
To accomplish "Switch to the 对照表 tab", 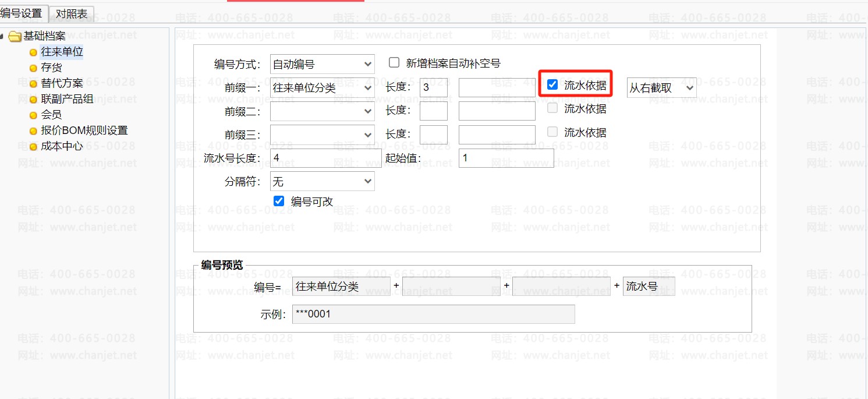I will [72, 13].
